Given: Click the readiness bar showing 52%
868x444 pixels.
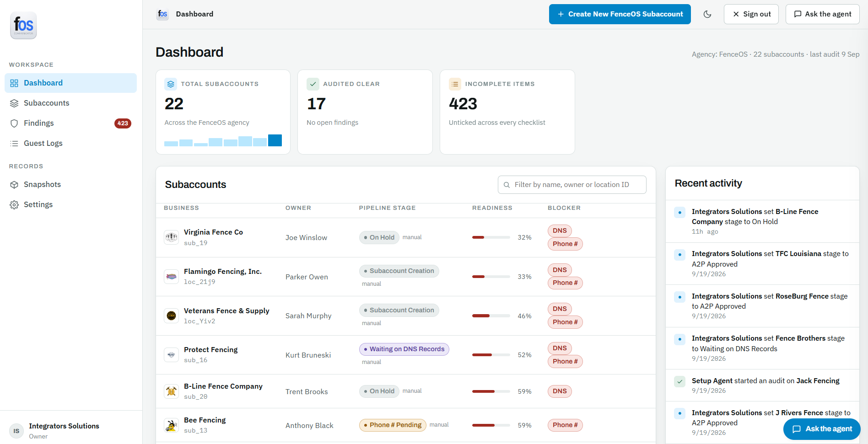Looking at the screenshot, I should (491, 355).
